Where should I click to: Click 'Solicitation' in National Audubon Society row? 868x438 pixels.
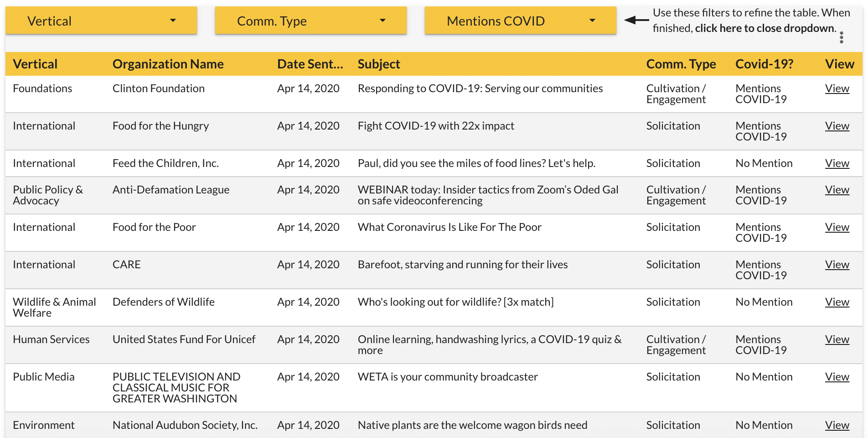click(x=673, y=425)
